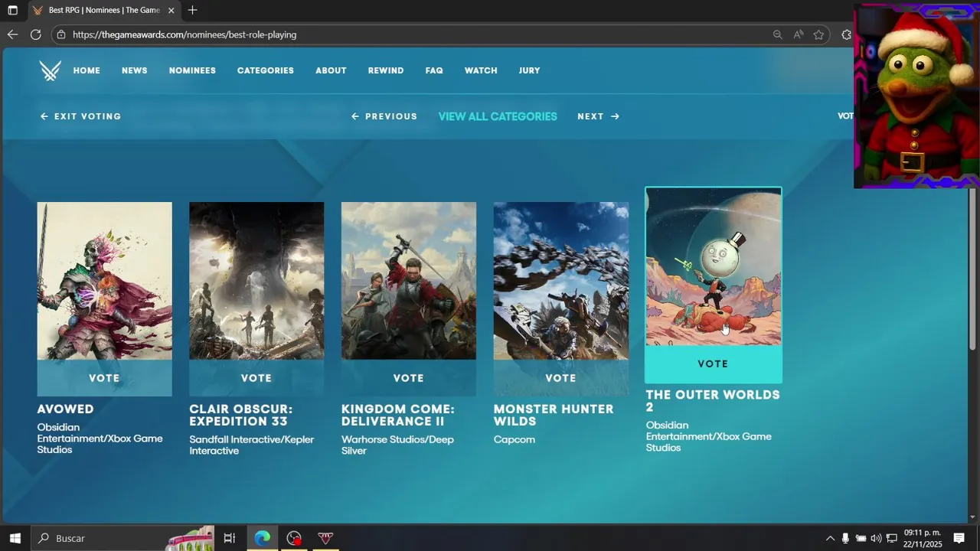Open the red recording app on taskbar
The width and height of the screenshot is (980, 551).
coord(294,538)
